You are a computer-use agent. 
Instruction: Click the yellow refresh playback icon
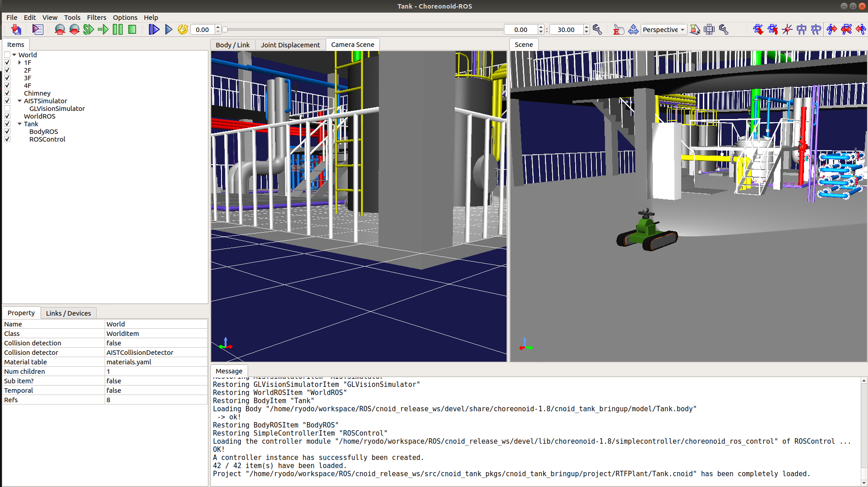click(183, 30)
